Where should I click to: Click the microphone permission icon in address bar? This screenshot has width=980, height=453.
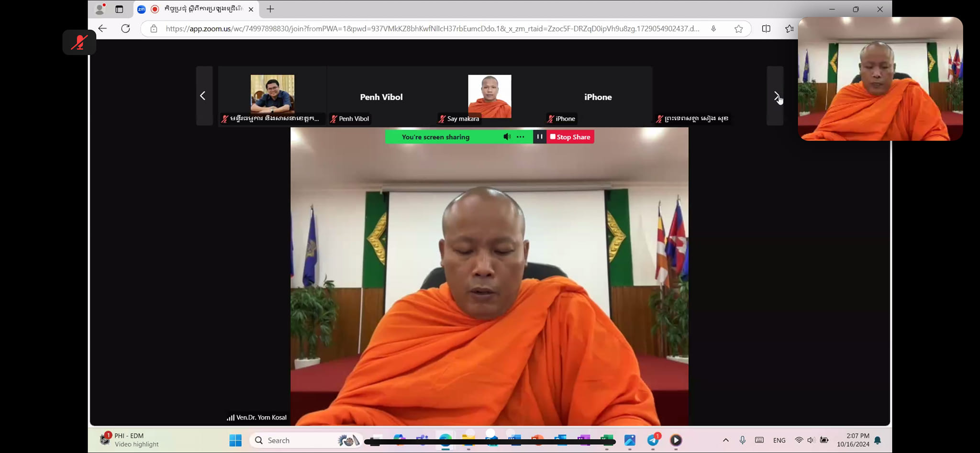[713, 29]
